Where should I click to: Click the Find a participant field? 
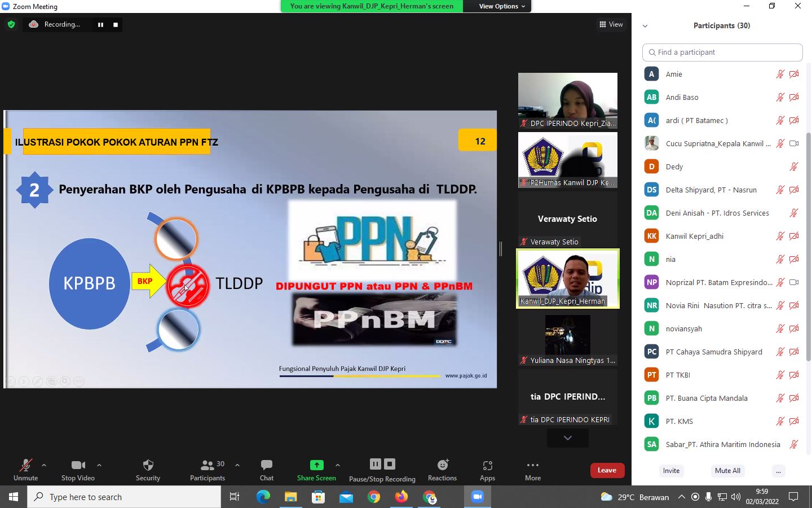click(722, 52)
